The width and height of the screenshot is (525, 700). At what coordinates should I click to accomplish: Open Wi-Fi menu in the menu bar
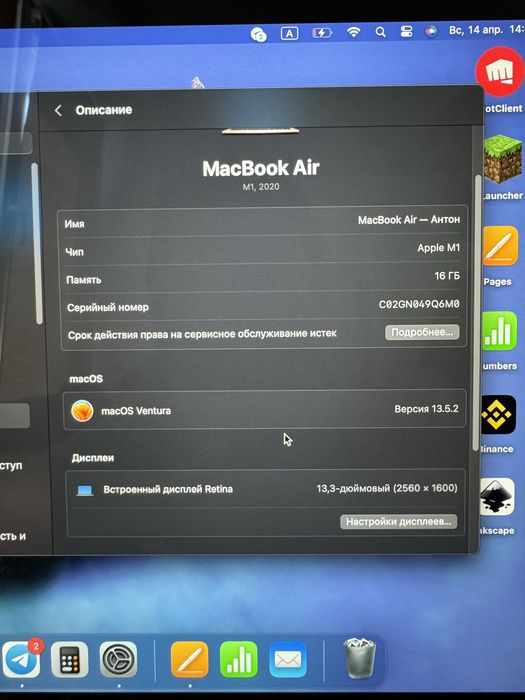tap(354, 32)
